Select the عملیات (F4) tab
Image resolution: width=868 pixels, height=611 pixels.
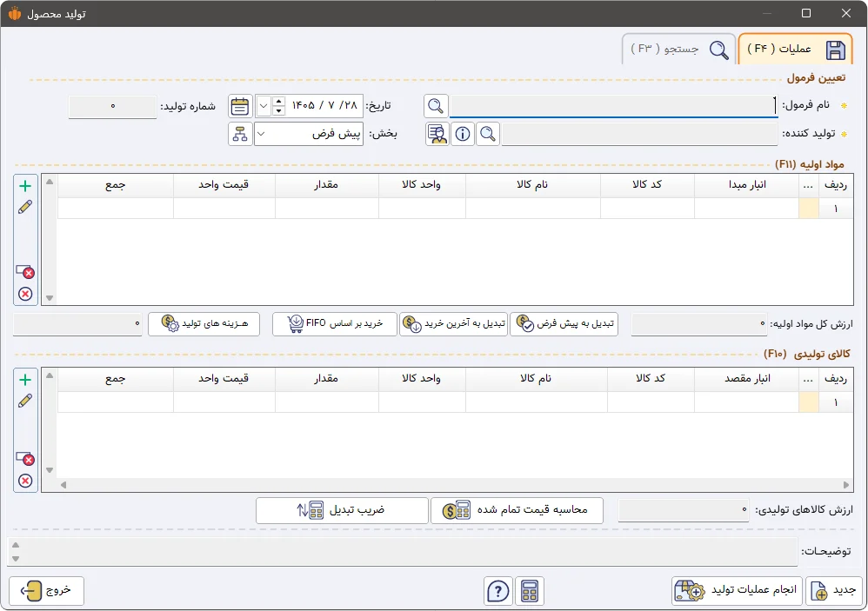pyautogui.click(x=796, y=50)
